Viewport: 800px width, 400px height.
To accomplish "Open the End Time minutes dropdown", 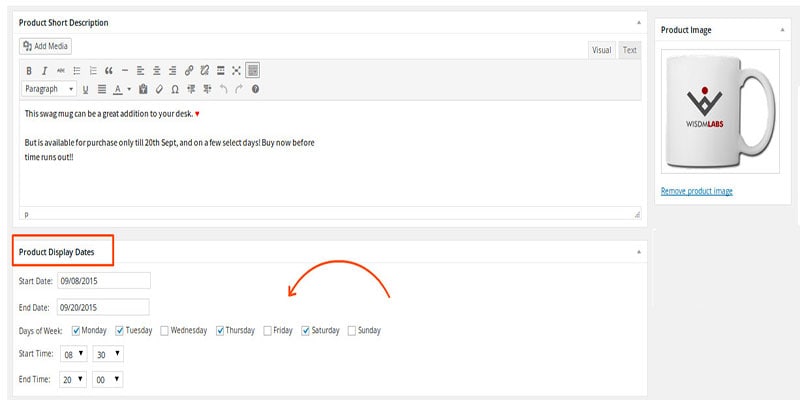I will [108, 380].
